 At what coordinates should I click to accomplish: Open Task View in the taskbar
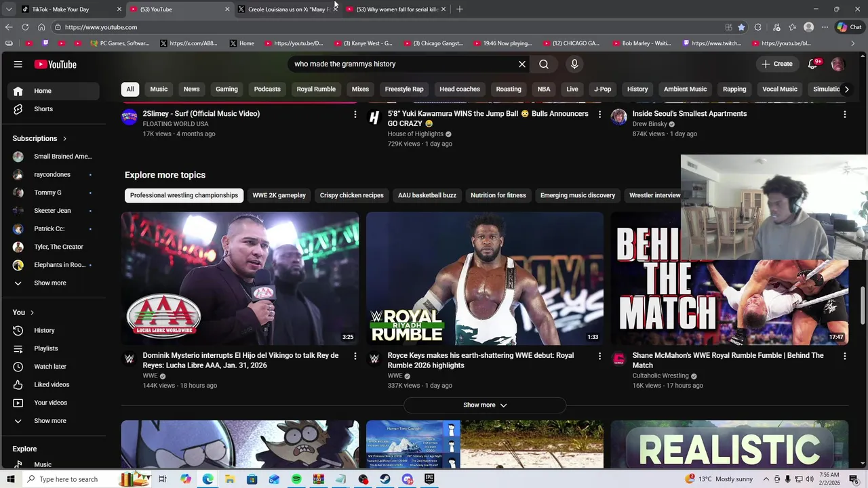click(163, 479)
